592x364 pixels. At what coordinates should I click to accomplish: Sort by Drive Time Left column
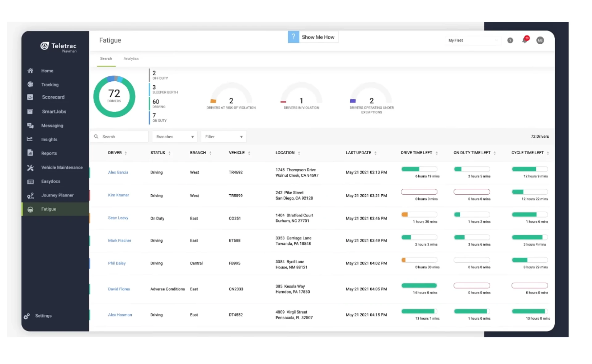click(x=437, y=153)
